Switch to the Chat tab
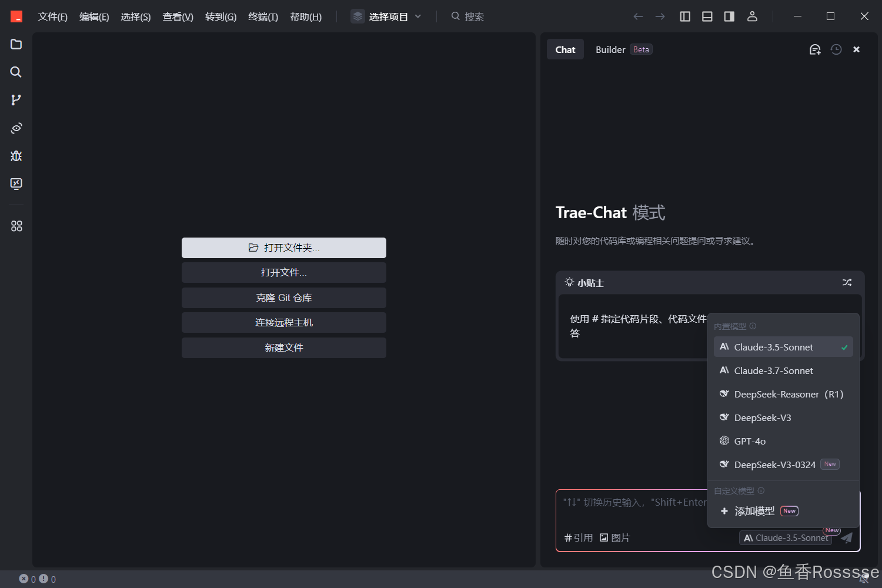The image size is (882, 588). pyautogui.click(x=565, y=49)
